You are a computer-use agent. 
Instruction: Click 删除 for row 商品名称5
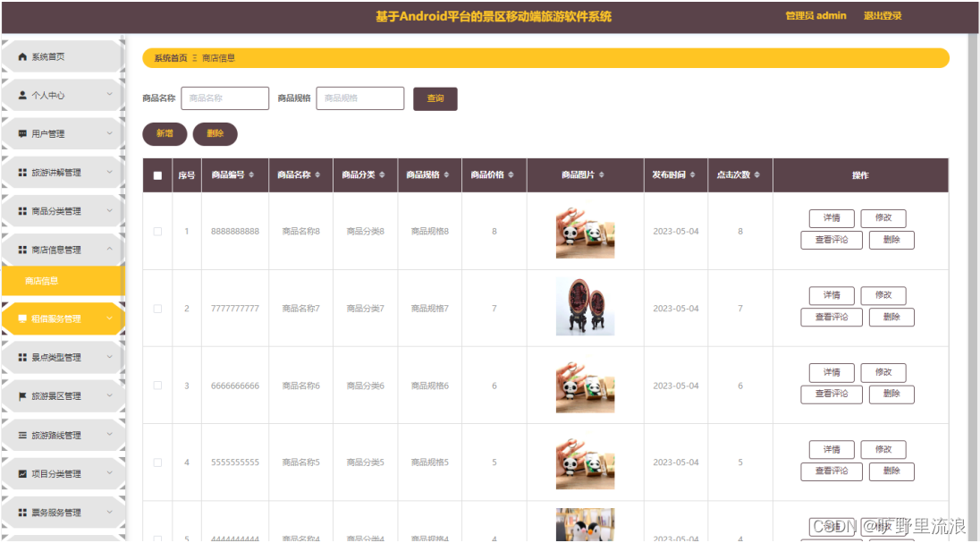891,471
